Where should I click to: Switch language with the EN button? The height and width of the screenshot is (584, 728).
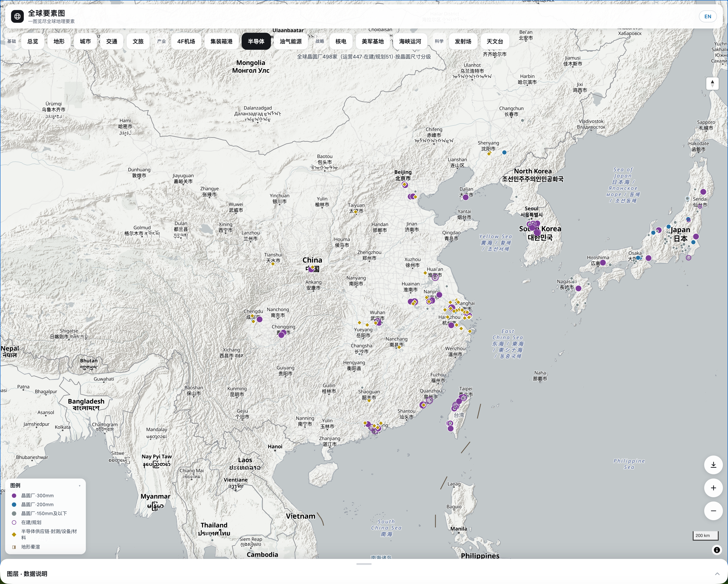pyautogui.click(x=707, y=16)
